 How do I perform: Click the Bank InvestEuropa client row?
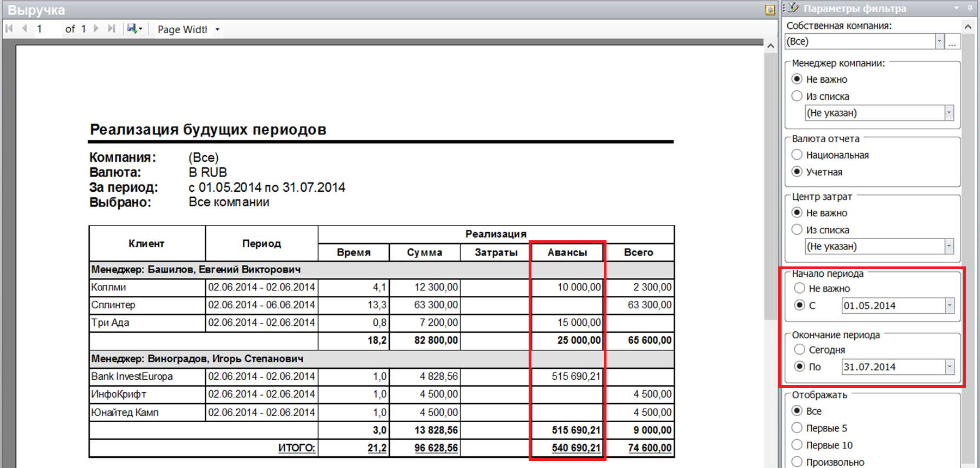382,376
